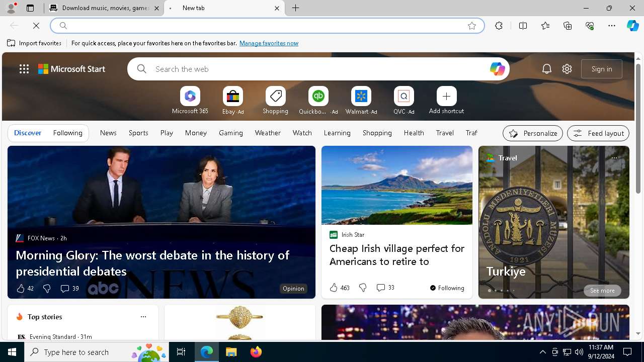Open the Microsoft 365 shortcut
The width and height of the screenshot is (644, 362).
tap(190, 101)
